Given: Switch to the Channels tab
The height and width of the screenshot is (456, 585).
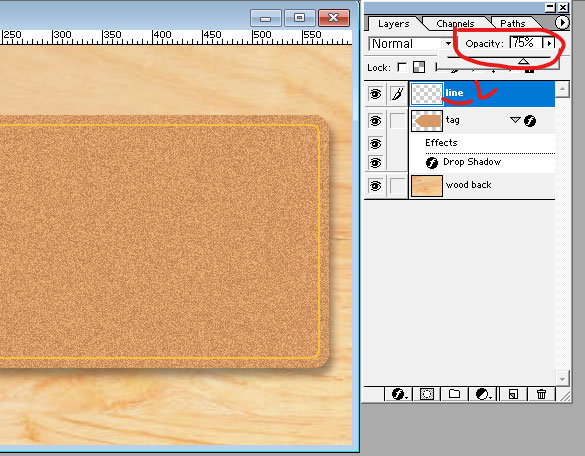Looking at the screenshot, I should 455,24.
